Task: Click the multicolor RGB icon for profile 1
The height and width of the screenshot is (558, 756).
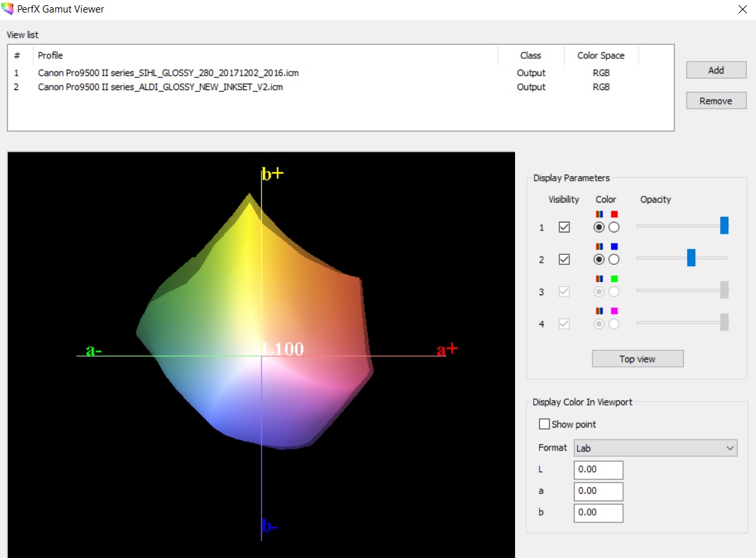Action: coord(599,214)
